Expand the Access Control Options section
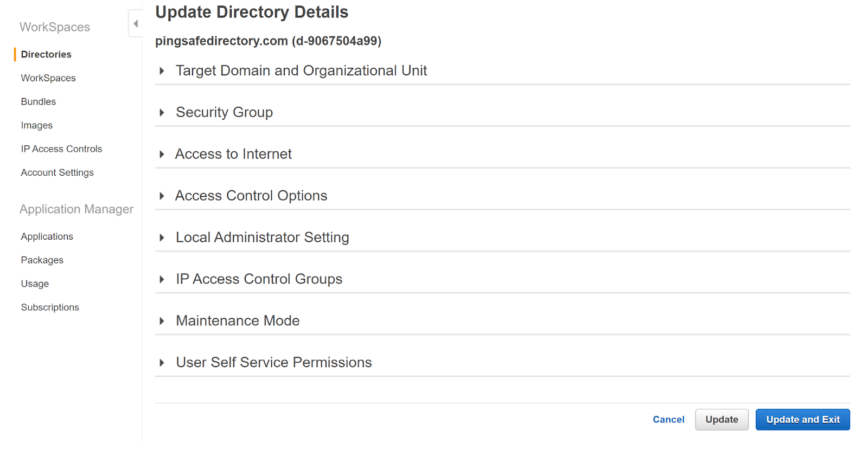The image size is (868, 449). click(x=162, y=196)
